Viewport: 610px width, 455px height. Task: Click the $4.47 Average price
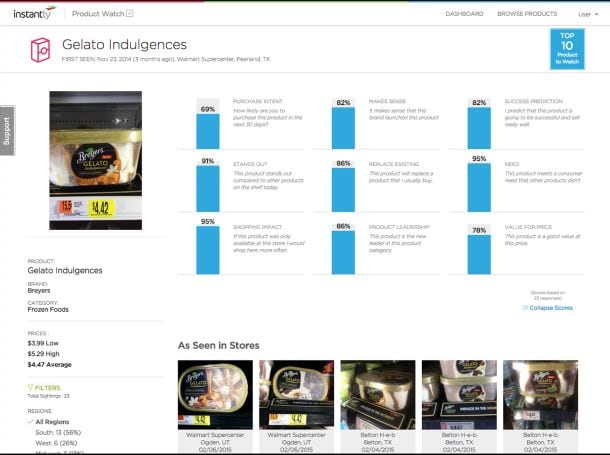pyautogui.click(x=49, y=364)
